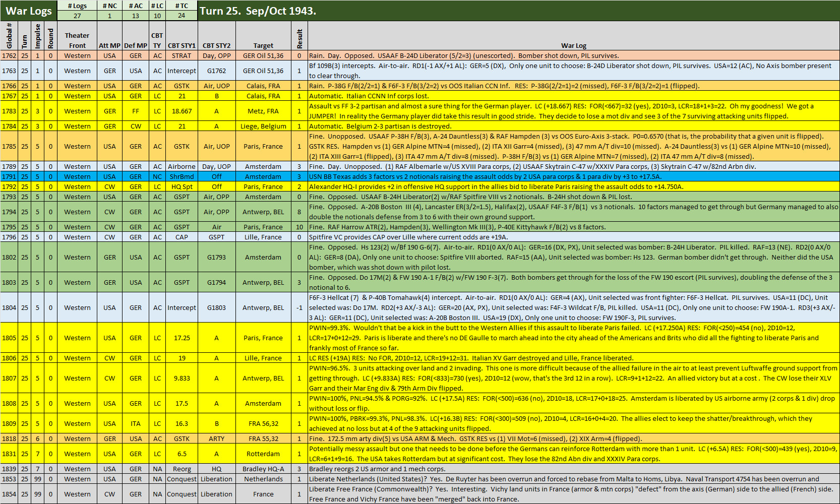840x504 pixels.
Task: Click the "Day, OPP" cell in row 1762
Action: click(216, 55)
